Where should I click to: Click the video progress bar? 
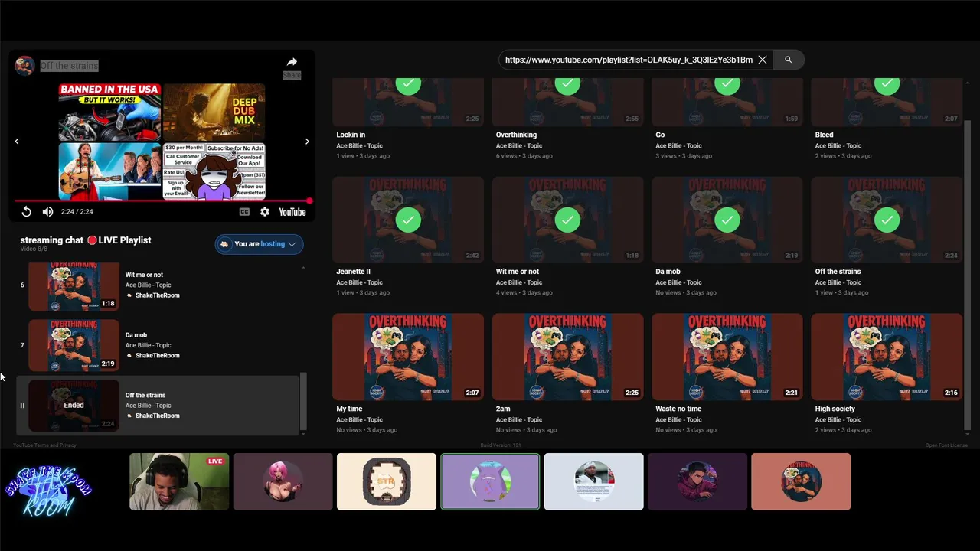coord(162,201)
